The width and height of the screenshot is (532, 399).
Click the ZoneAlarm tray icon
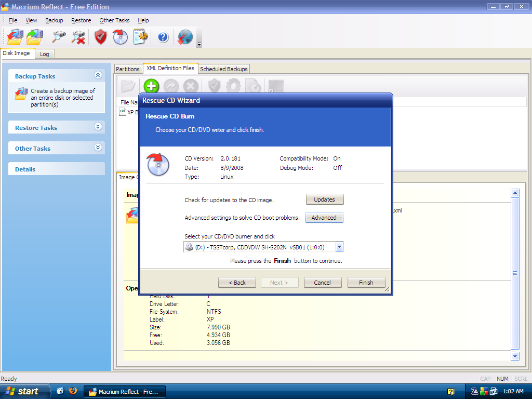coord(475,391)
